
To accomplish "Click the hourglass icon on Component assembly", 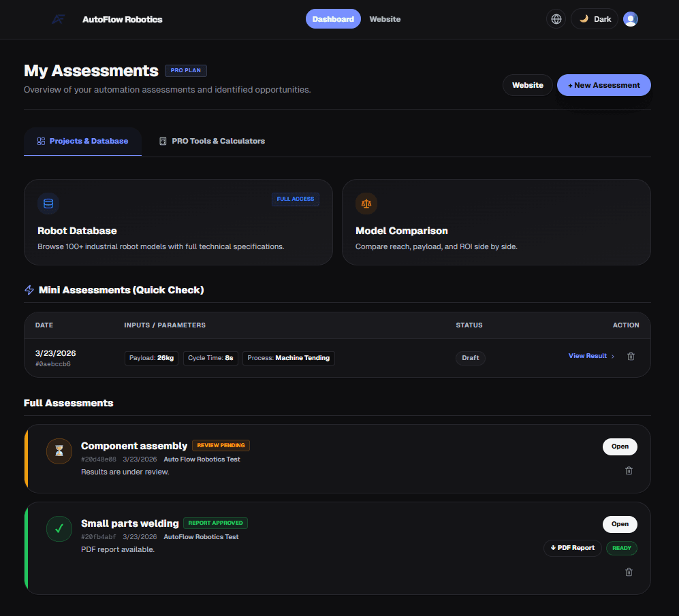I will (x=59, y=451).
